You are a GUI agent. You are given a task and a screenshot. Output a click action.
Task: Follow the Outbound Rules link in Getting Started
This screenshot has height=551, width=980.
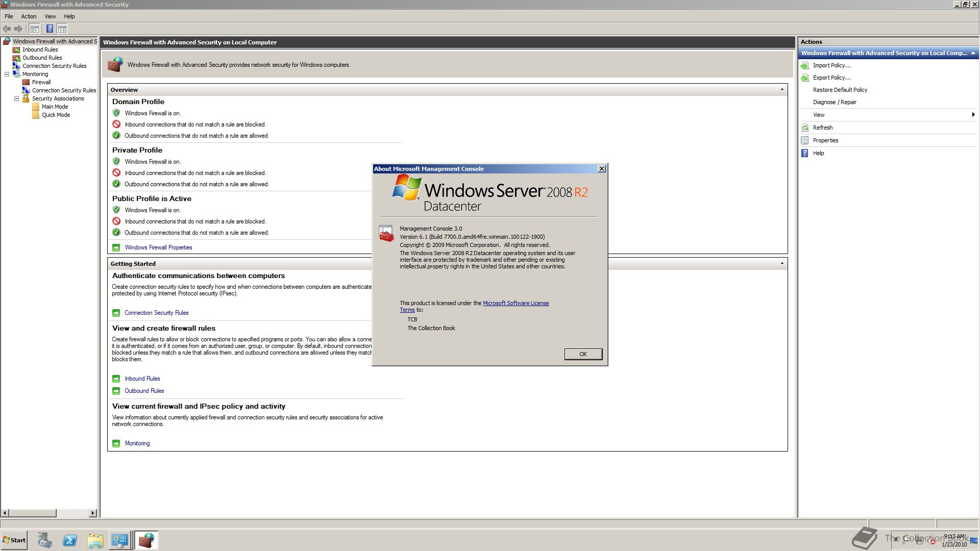pyautogui.click(x=144, y=391)
